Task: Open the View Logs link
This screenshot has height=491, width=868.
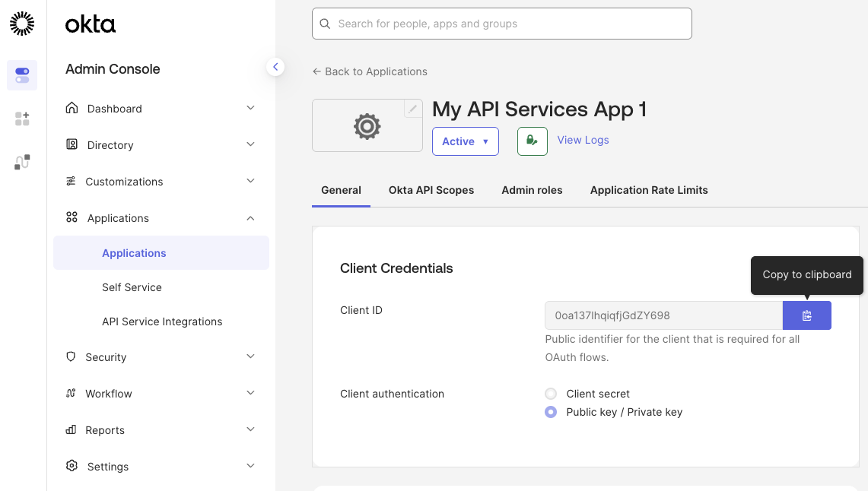Action: tap(583, 140)
